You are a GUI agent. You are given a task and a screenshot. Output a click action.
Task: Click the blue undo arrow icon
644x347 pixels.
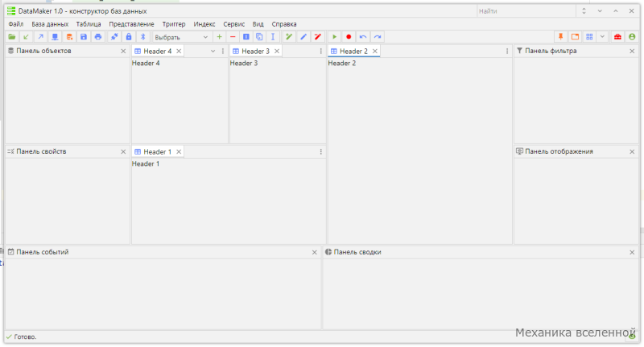(x=363, y=37)
